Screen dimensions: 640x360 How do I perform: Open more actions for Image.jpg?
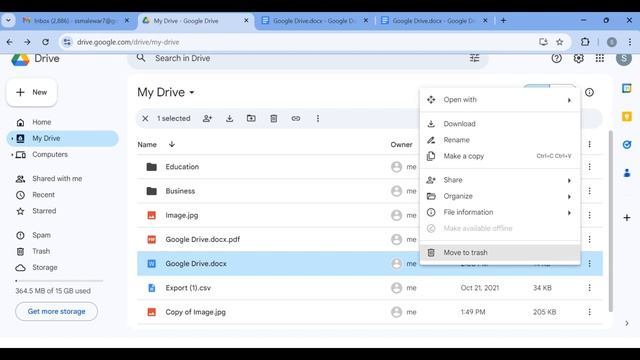click(589, 215)
